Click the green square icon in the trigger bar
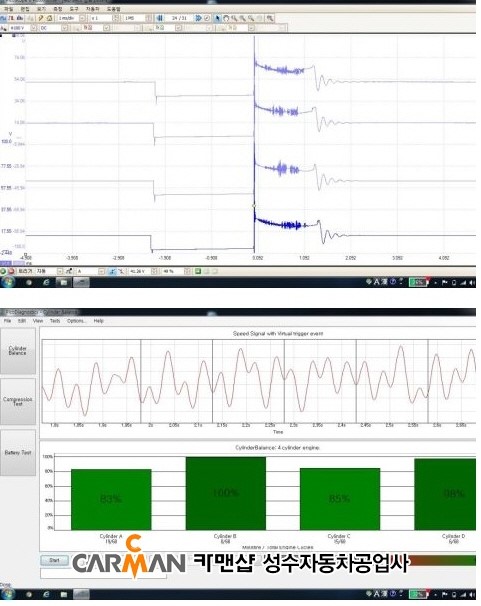The height and width of the screenshot is (606, 481). (x=198, y=271)
